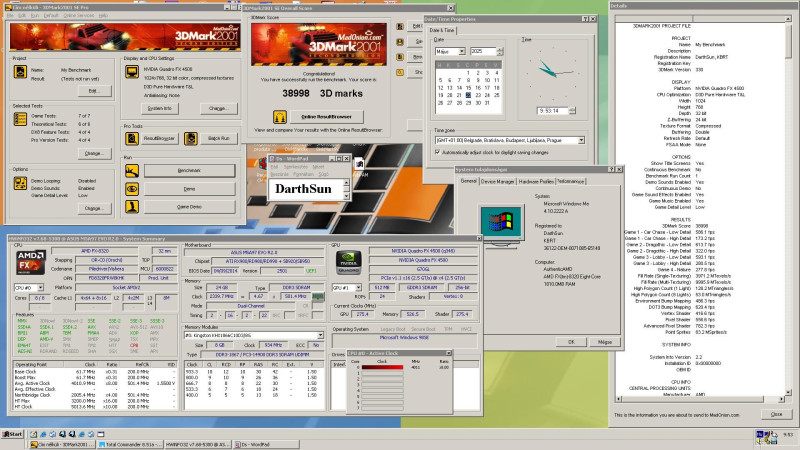The height and width of the screenshot is (450, 800).
Task: Click the year spinner in Date/Time Properties
Action: tap(500, 52)
